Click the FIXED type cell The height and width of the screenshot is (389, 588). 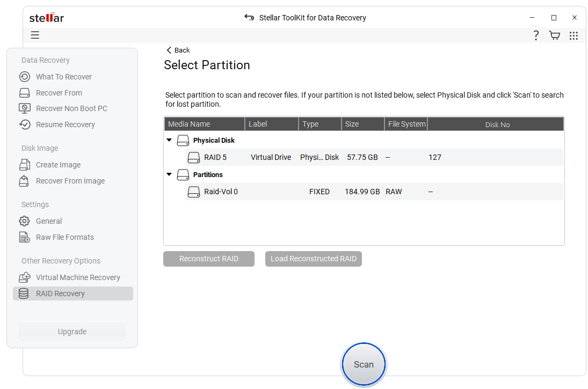point(320,192)
